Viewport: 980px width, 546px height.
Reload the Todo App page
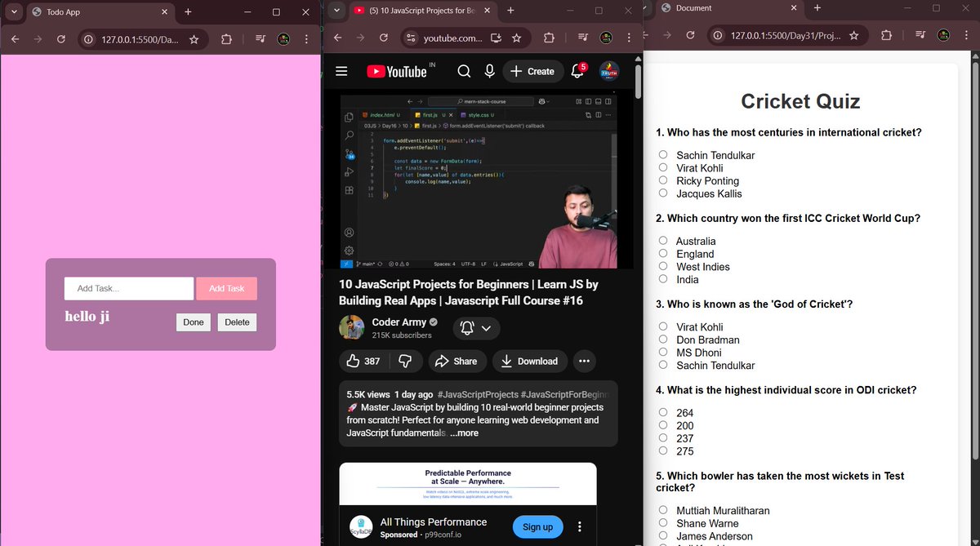point(60,39)
